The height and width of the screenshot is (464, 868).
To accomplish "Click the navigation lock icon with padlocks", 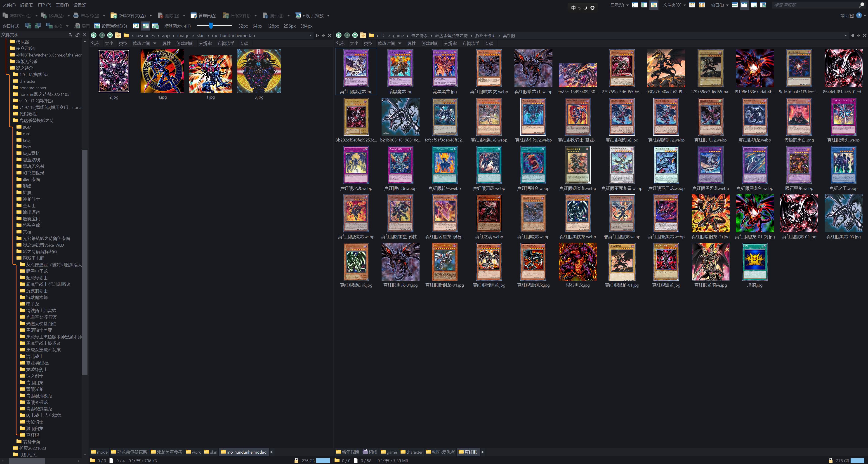I will 702,5.
